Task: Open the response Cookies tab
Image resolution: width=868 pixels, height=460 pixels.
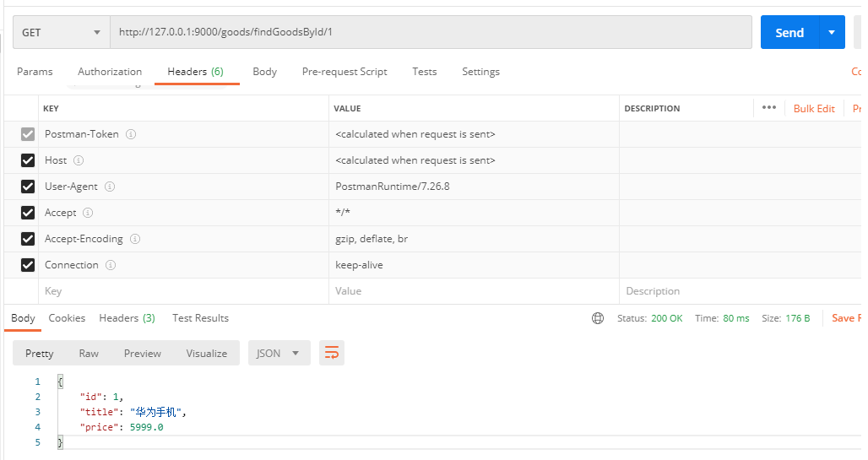Action: 67,318
